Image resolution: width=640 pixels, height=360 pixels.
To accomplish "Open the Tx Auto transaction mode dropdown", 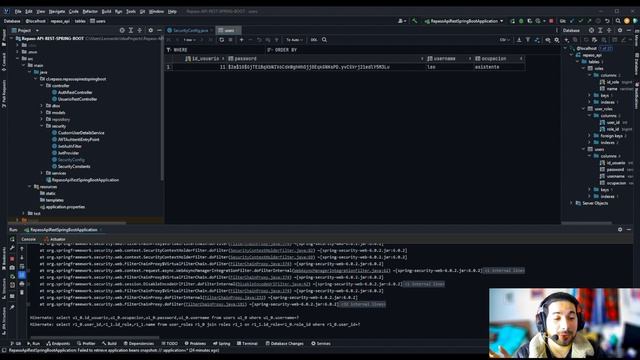I will point(294,40).
